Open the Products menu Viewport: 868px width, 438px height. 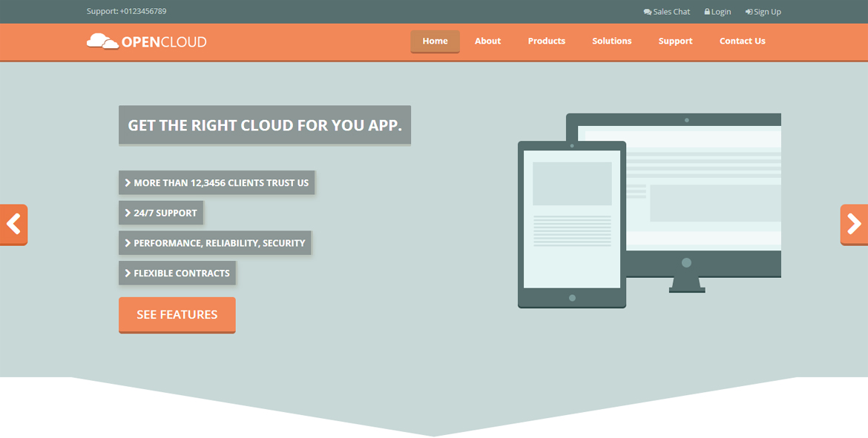546,42
